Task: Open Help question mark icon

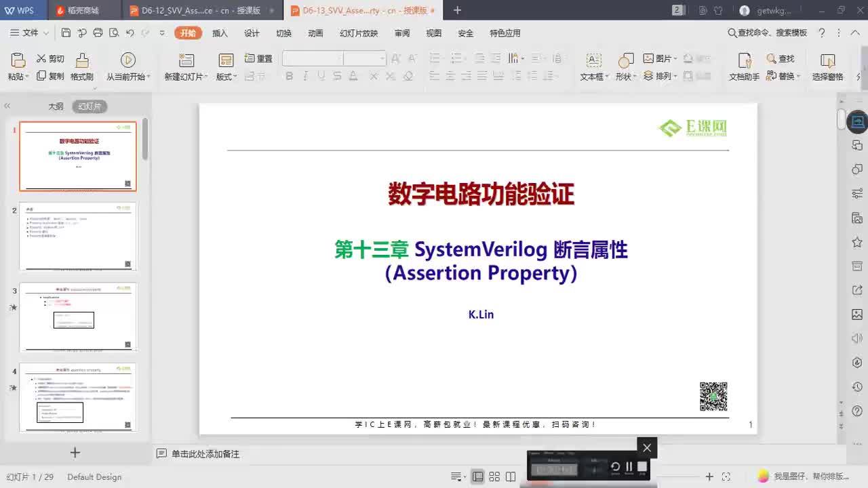Action: [822, 33]
